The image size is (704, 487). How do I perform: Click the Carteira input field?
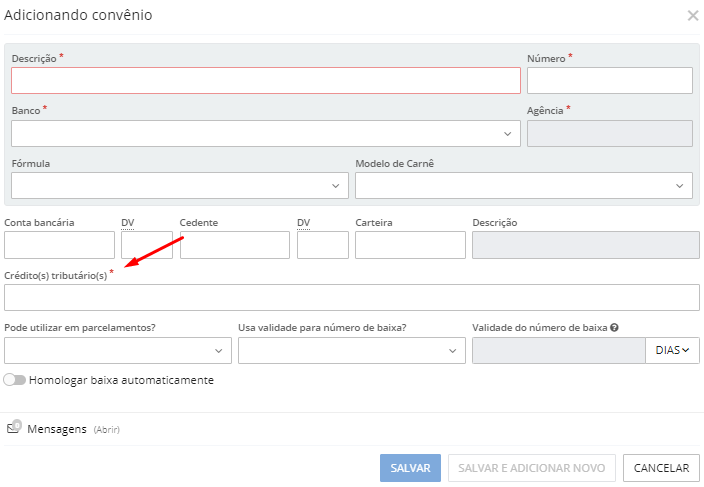pyautogui.click(x=410, y=245)
